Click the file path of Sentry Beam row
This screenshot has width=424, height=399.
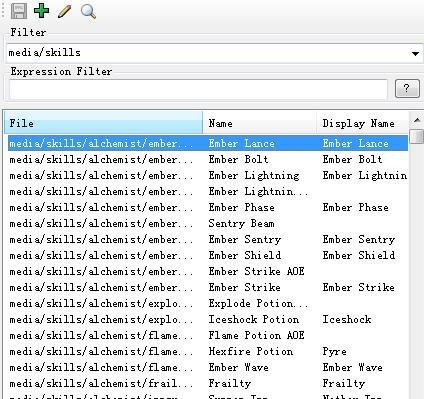coord(101,224)
